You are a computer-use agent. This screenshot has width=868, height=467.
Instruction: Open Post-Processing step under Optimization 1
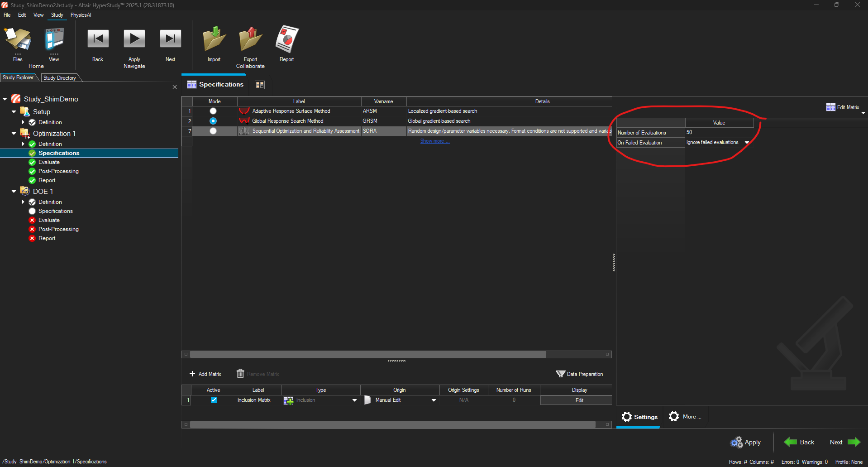[58, 171]
